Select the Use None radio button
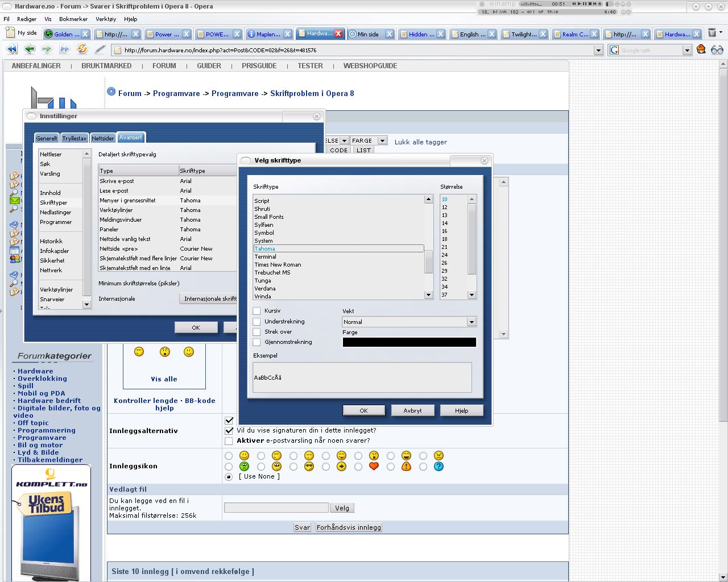The height and width of the screenshot is (582, 728). (x=229, y=476)
